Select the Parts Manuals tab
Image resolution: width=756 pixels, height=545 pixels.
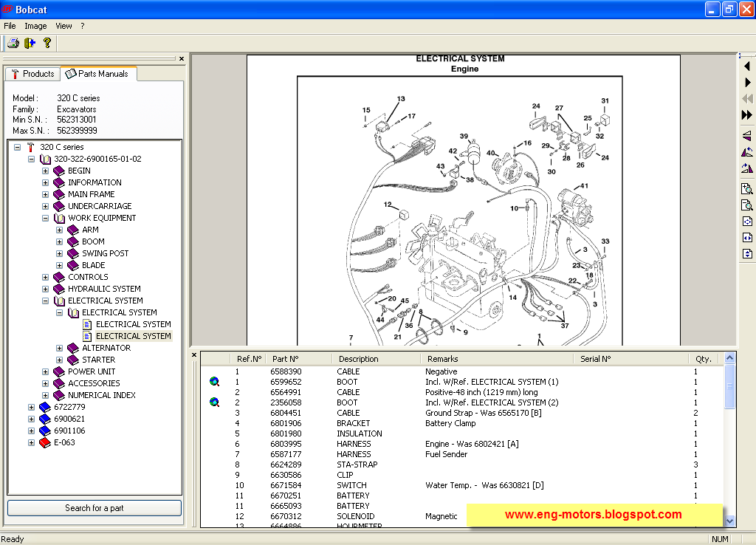[x=98, y=74]
